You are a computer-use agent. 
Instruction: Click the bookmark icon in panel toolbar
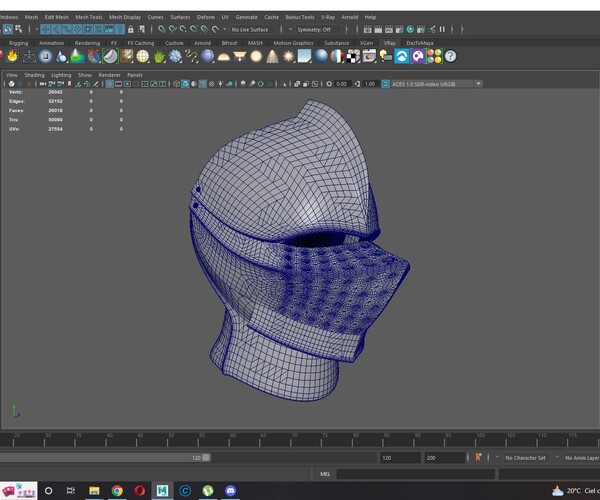click(69, 84)
